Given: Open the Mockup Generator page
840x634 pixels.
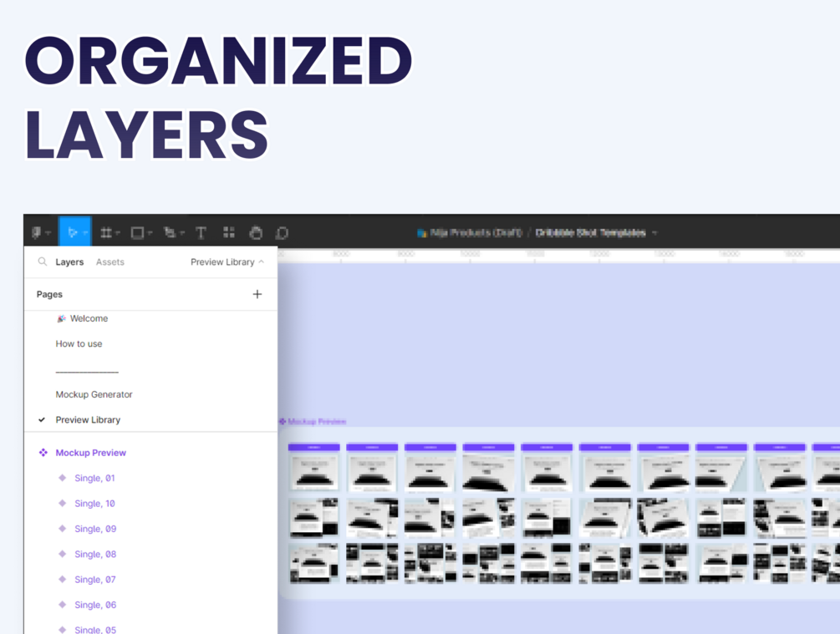Looking at the screenshot, I should pos(94,394).
